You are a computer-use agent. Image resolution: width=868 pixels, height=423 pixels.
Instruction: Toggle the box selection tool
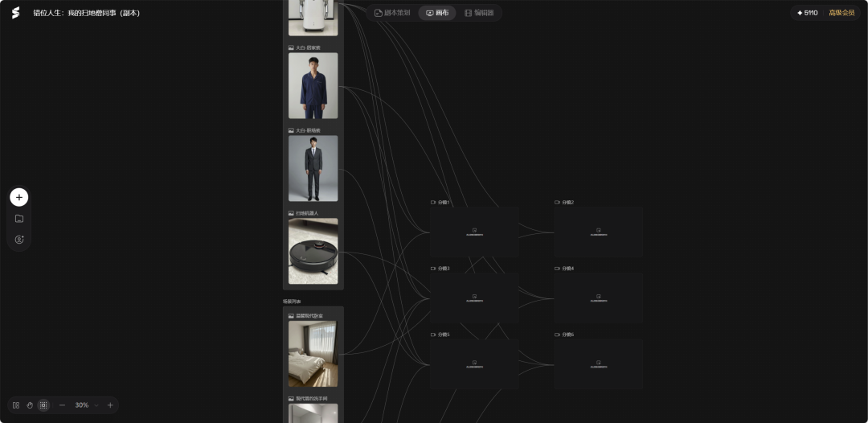tap(43, 405)
